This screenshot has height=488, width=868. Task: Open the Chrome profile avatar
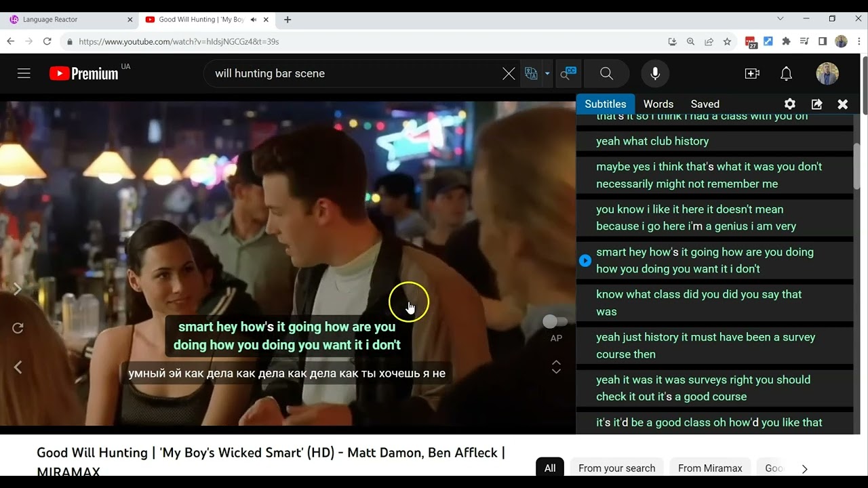click(841, 41)
